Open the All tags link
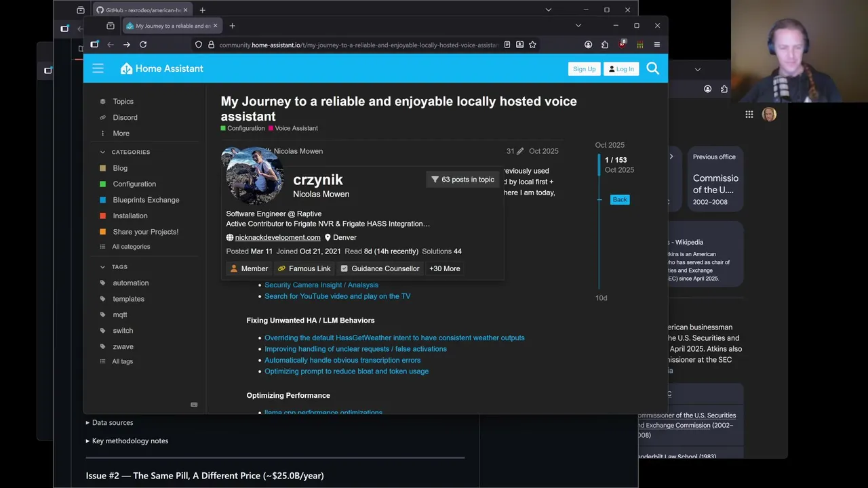 point(122,361)
